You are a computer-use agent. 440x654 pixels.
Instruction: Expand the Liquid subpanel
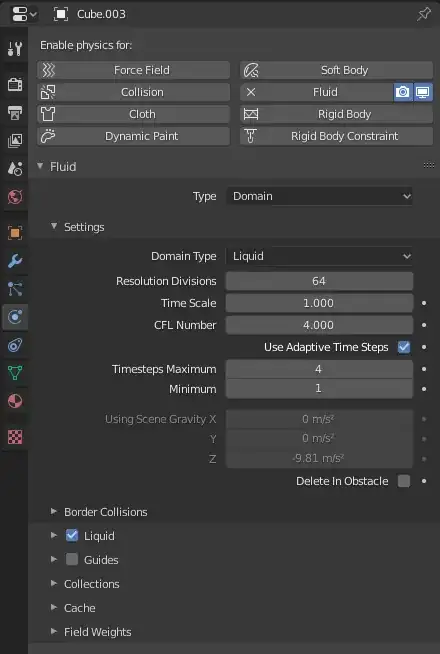pyautogui.click(x=54, y=535)
